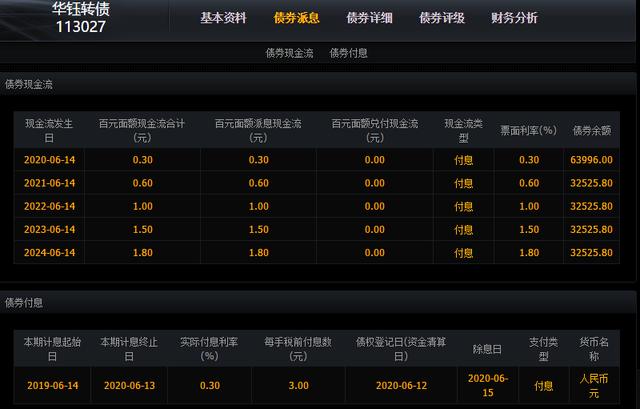
Task: Click 债券现金流 section header
Action: tap(29, 84)
